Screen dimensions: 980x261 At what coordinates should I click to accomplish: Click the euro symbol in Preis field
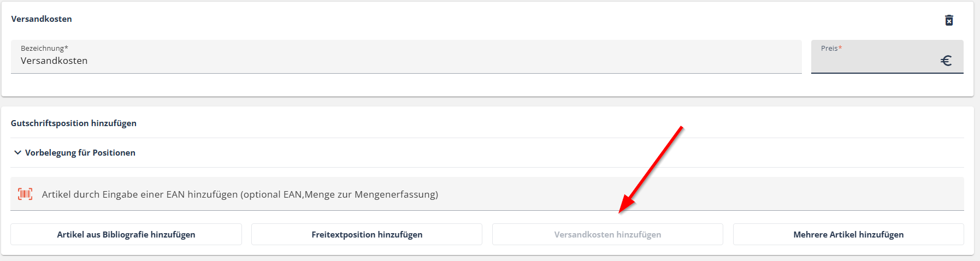coord(946,61)
